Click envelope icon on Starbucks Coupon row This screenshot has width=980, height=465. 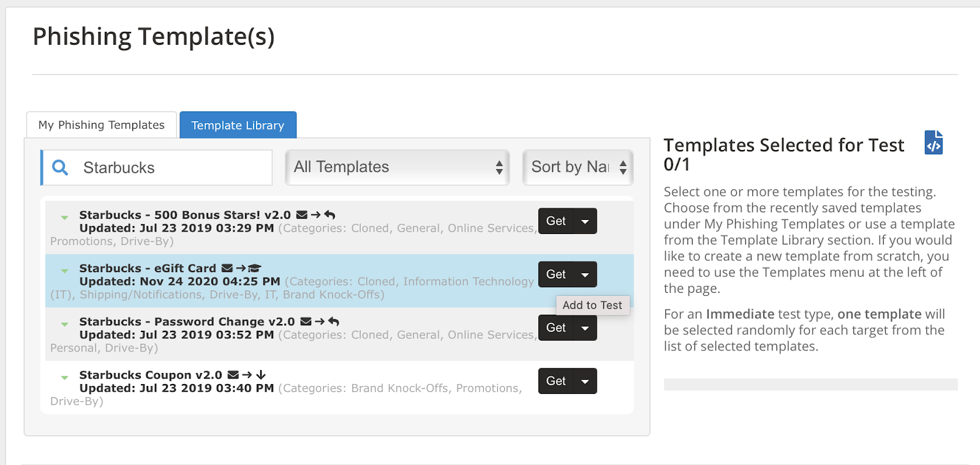click(233, 375)
